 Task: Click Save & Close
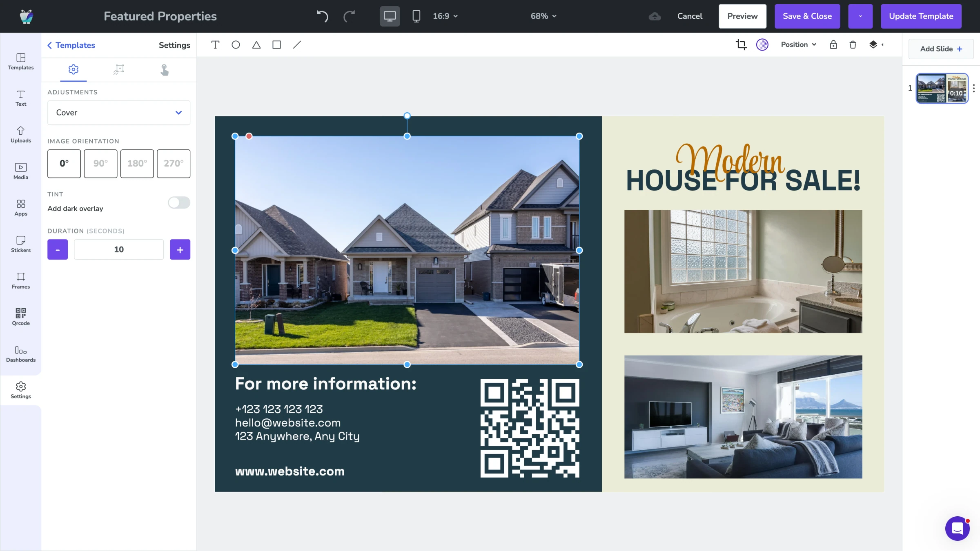(807, 16)
